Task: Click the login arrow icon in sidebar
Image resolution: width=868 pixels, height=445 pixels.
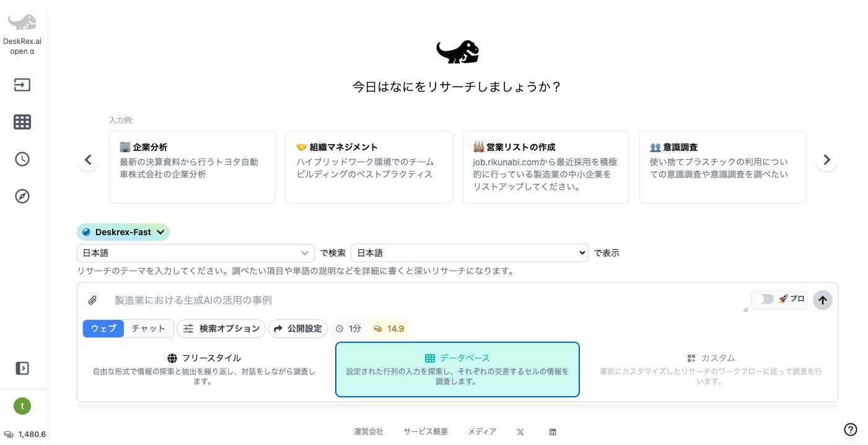Action: [22, 85]
